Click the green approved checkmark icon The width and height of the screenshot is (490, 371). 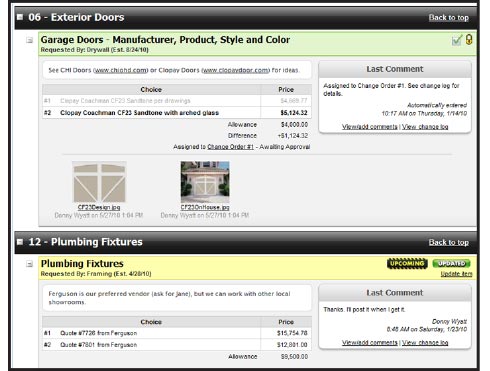tap(457, 40)
